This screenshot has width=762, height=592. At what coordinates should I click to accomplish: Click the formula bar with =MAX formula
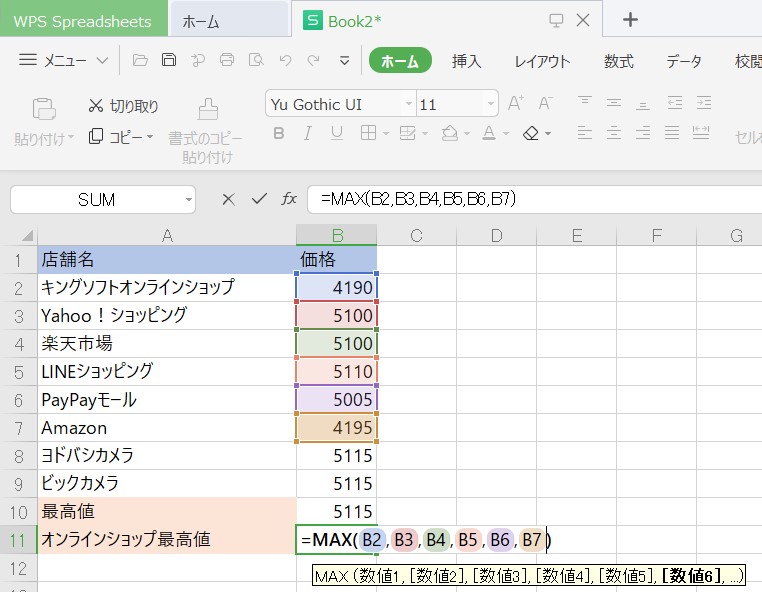click(535, 199)
